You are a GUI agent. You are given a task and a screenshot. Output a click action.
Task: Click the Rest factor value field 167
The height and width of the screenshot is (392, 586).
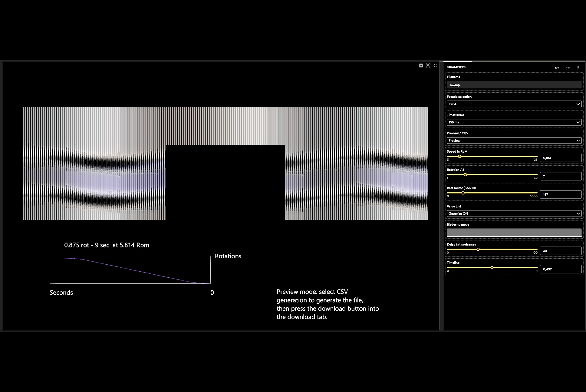coord(560,194)
